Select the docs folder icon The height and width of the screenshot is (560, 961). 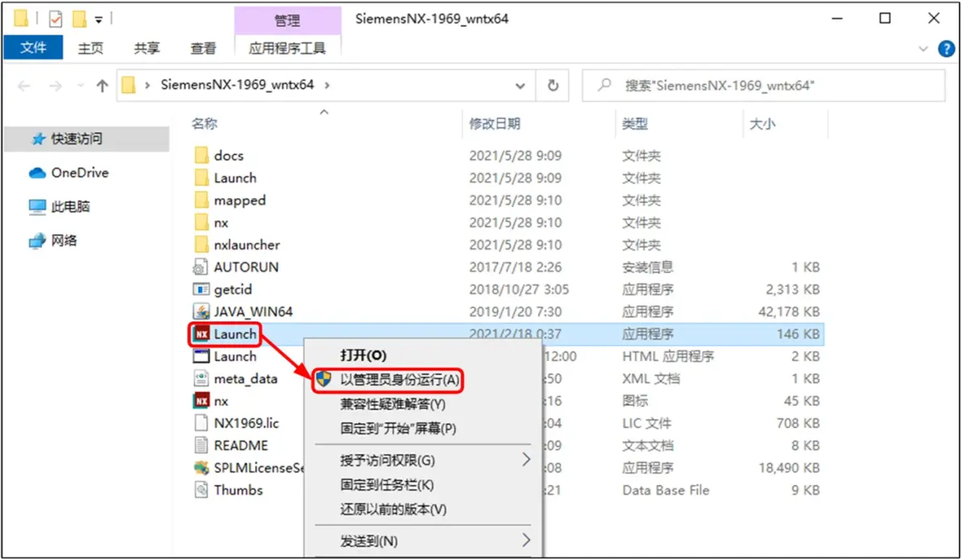[x=201, y=155]
